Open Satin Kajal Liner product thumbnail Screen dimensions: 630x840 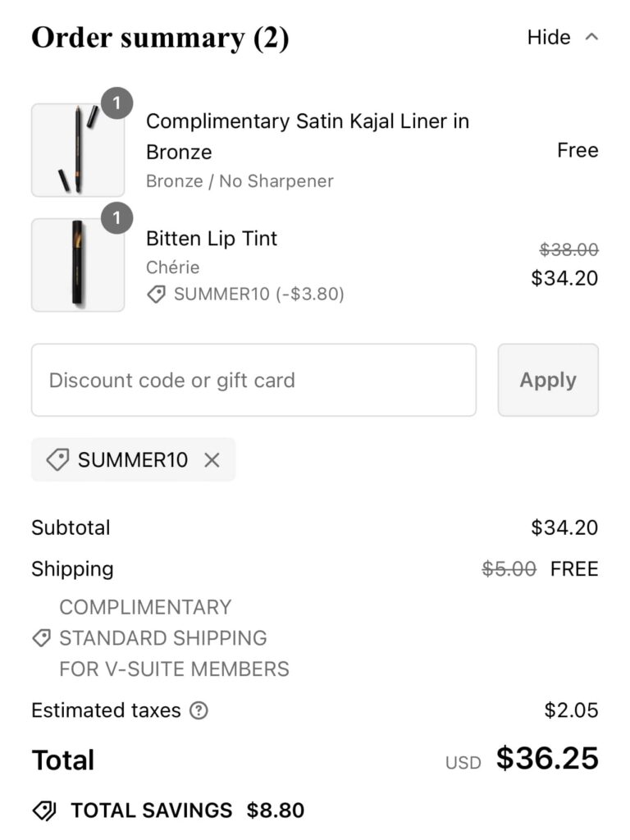point(78,150)
